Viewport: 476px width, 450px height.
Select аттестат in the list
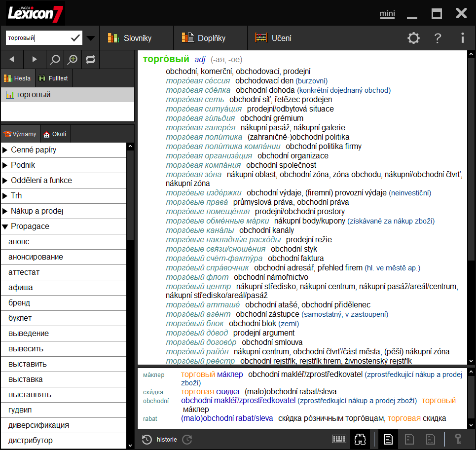point(64,272)
